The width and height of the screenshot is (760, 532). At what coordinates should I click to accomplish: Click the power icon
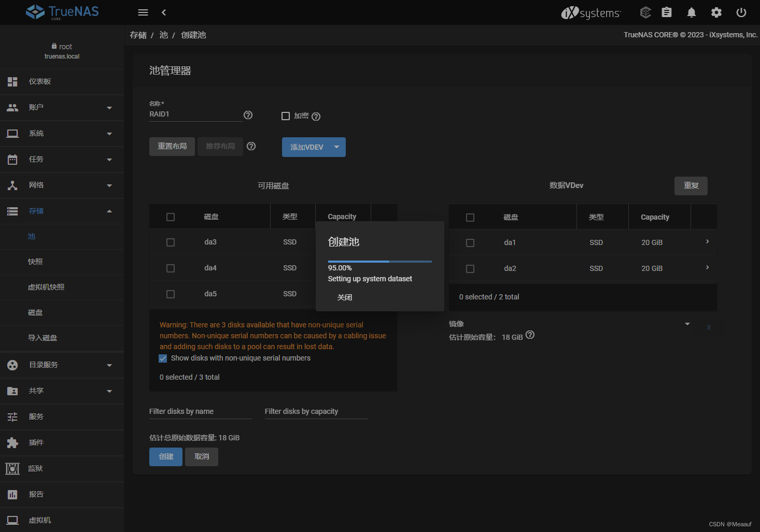coord(741,12)
